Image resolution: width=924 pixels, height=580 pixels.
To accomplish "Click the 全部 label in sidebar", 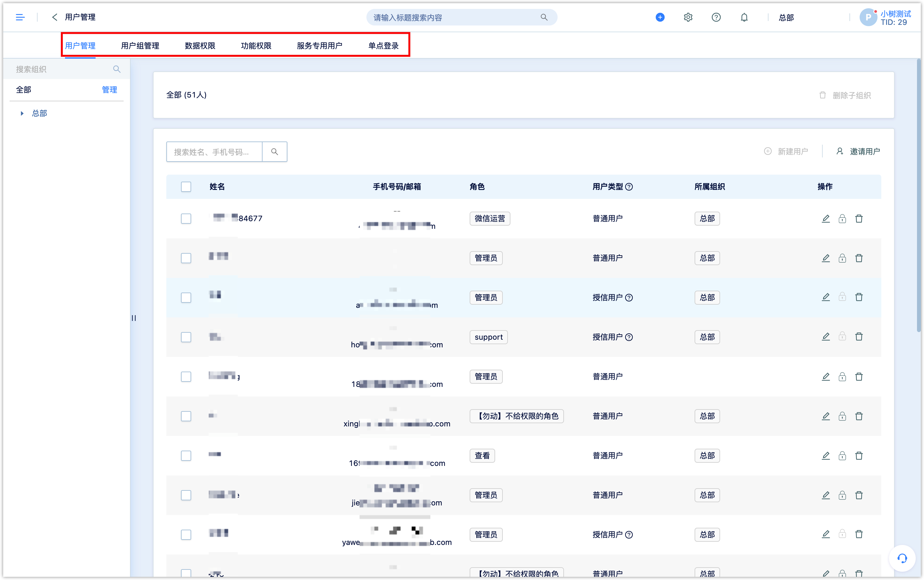I will (x=23, y=90).
